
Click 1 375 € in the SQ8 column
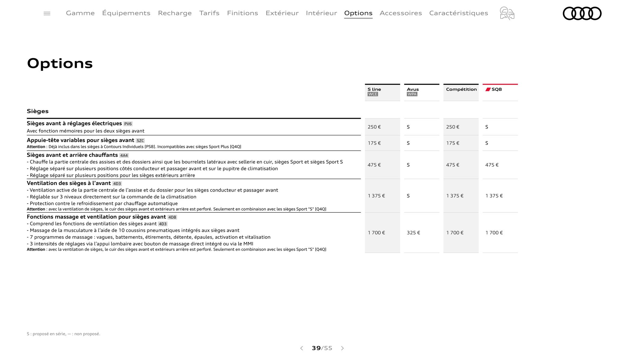click(494, 196)
